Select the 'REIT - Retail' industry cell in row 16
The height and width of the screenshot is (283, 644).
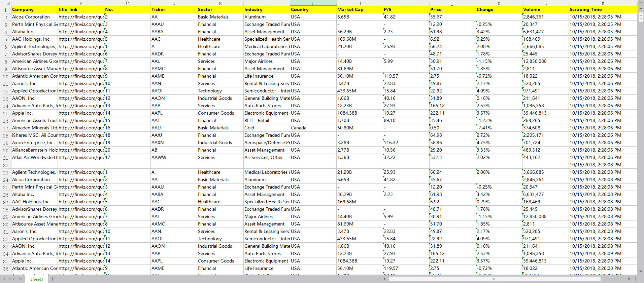[x=267, y=121]
